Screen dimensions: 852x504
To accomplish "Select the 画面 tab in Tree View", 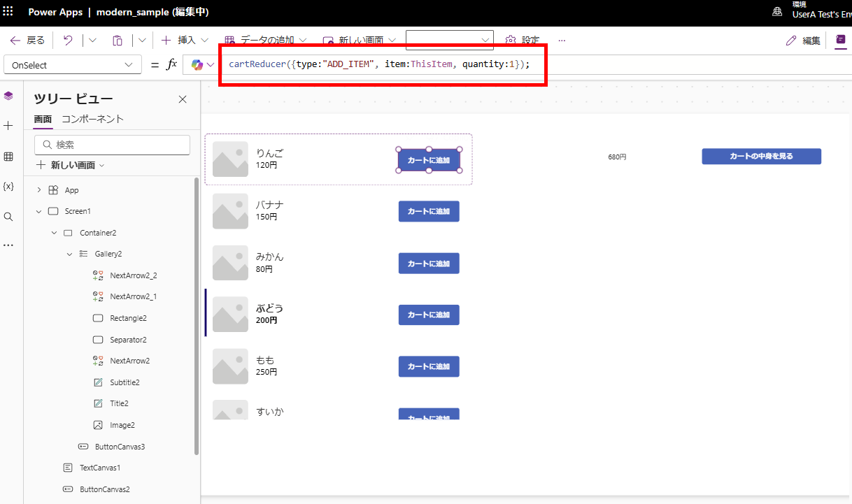I will 43,120.
